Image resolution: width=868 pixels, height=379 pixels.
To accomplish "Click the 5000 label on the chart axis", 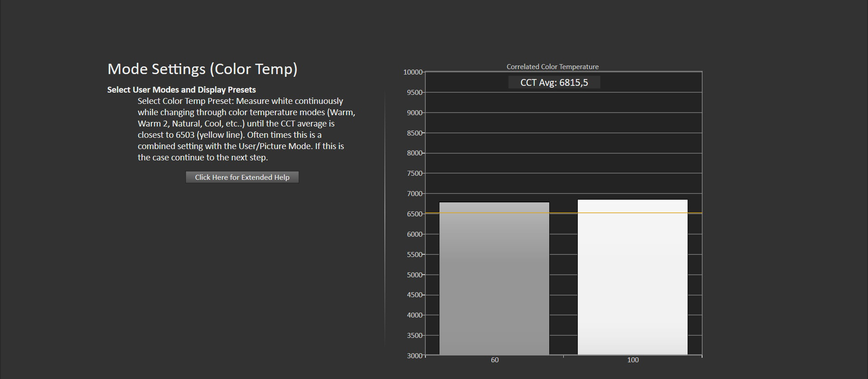I will tap(415, 275).
